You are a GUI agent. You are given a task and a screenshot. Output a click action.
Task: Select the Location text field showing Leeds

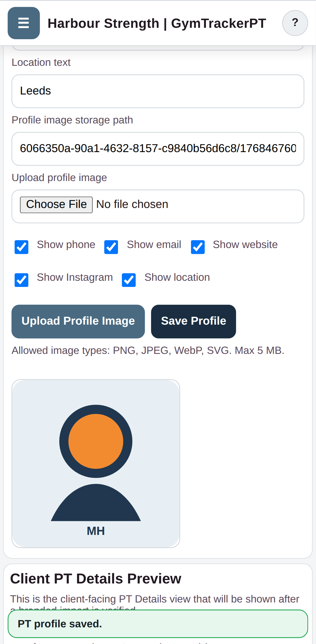(x=158, y=90)
